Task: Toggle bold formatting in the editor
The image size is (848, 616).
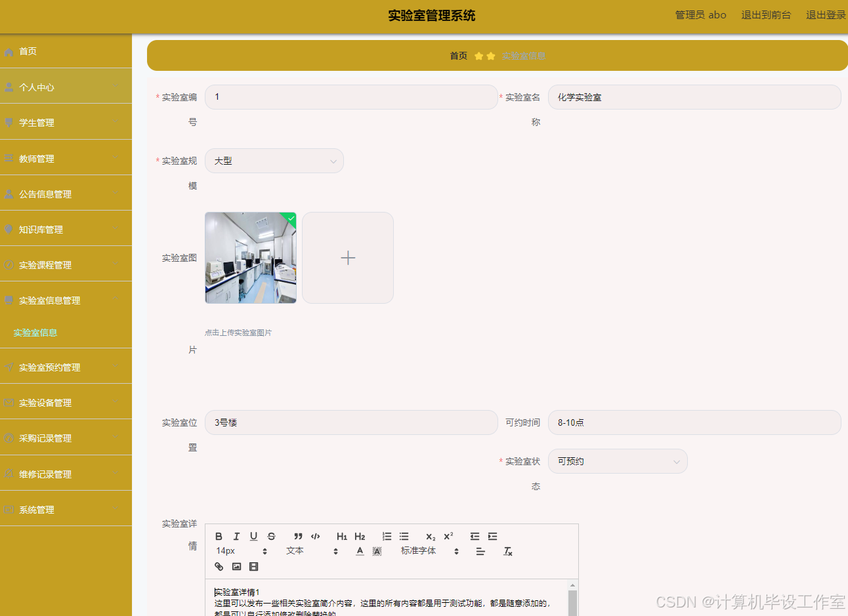Action: point(219,536)
